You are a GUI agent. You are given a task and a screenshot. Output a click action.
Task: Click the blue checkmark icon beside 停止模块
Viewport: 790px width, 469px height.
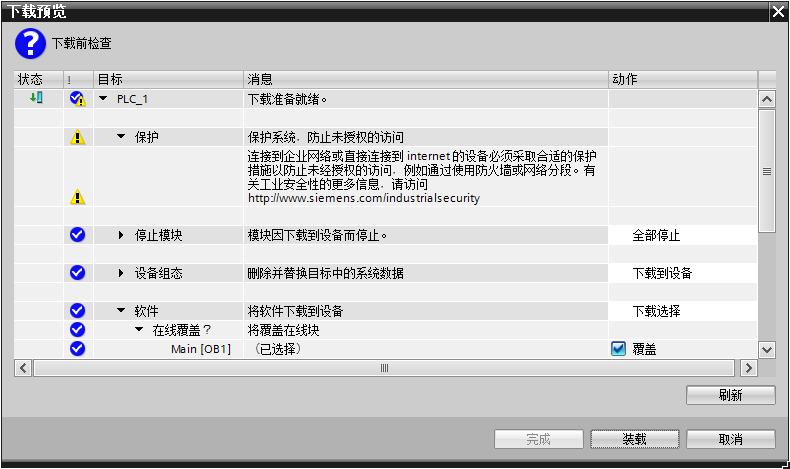click(x=77, y=235)
